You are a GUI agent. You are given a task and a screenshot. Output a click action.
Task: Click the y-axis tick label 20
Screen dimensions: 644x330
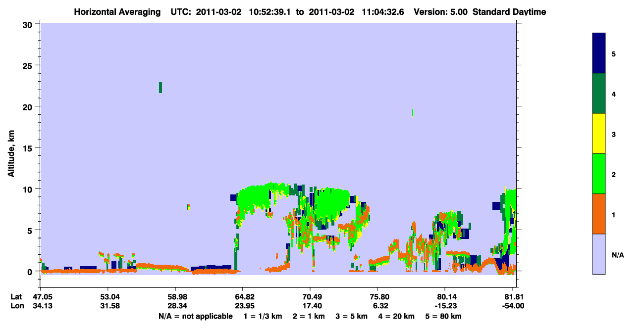[28, 106]
